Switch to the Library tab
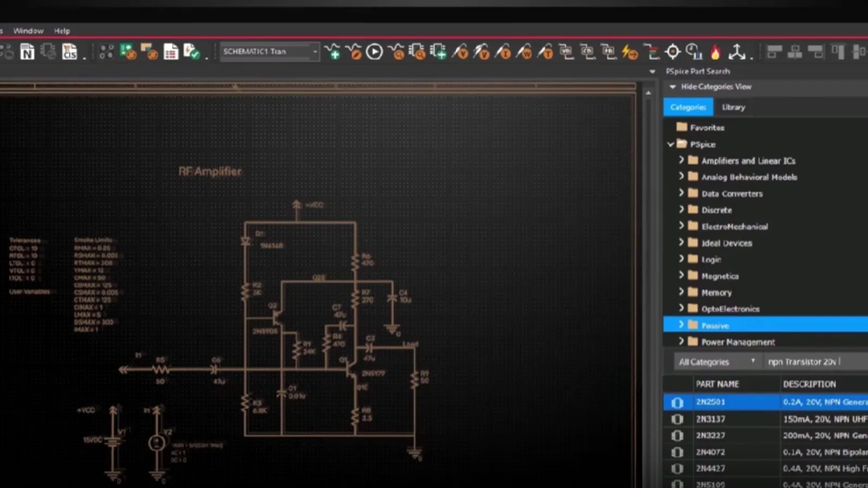Screen dimensions: 868x488 tap(733, 107)
